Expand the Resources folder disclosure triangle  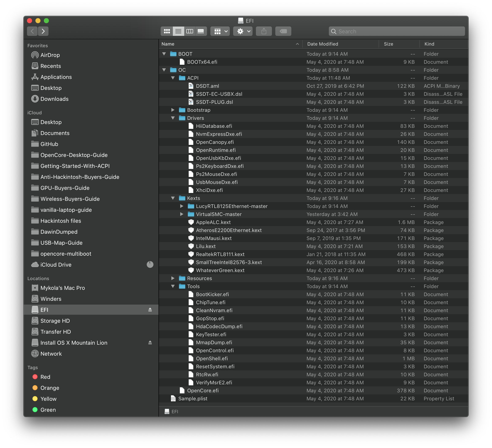tap(173, 278)
